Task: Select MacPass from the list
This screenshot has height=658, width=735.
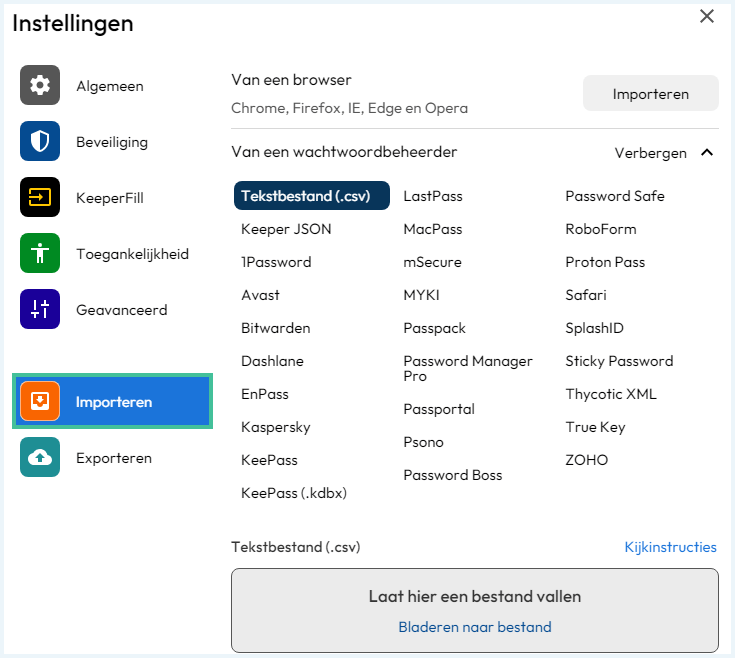Action: coord(433,229)
